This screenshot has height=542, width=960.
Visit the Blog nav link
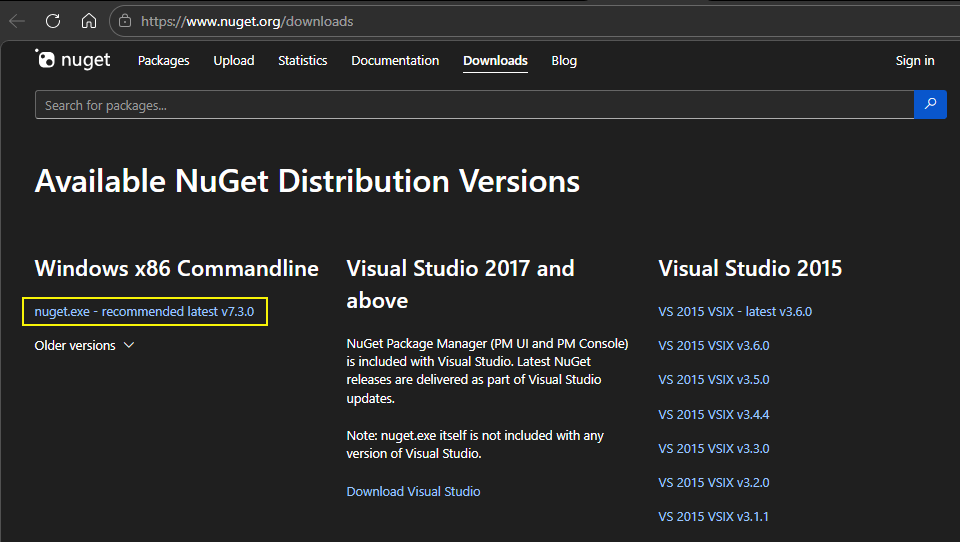coord(564,61)
